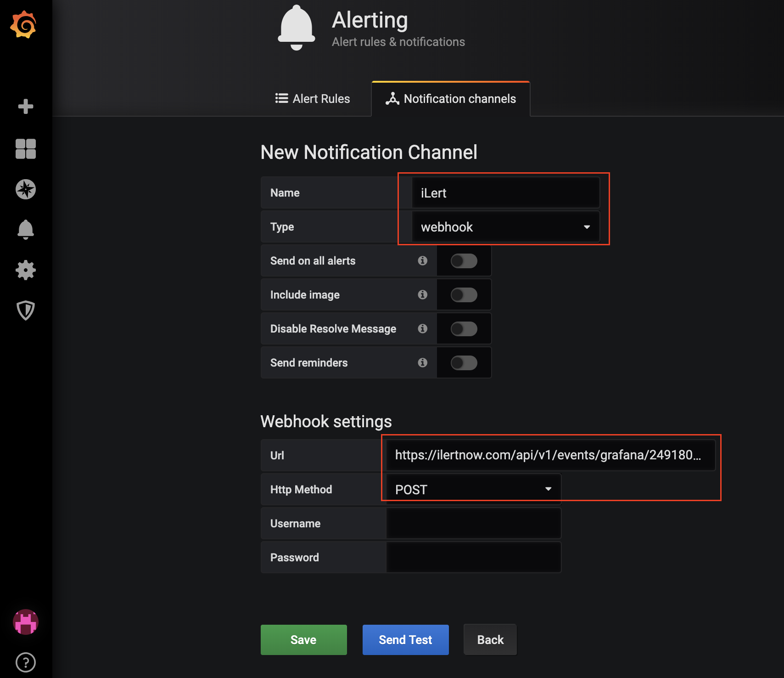Expand the Http Method POST dropdown
784x678 pixels.
(x=473, y=490)
